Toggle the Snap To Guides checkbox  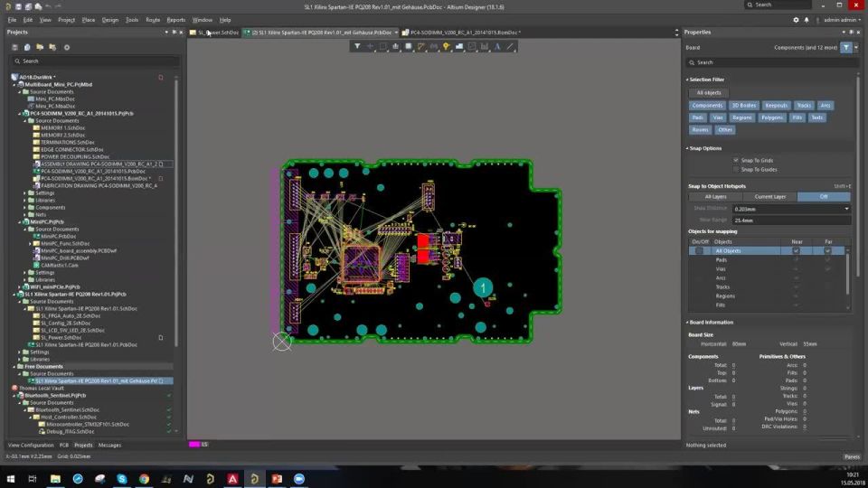tap(736, 169)
